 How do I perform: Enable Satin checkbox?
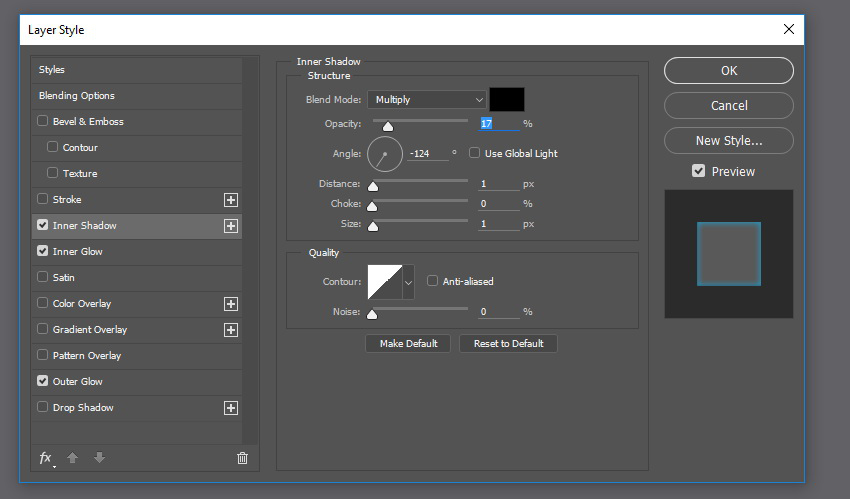42,277
